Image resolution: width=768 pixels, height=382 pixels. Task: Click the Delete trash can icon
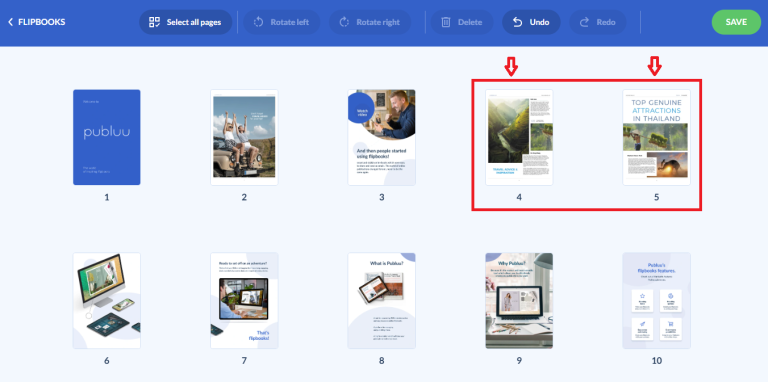coord(446,22)
